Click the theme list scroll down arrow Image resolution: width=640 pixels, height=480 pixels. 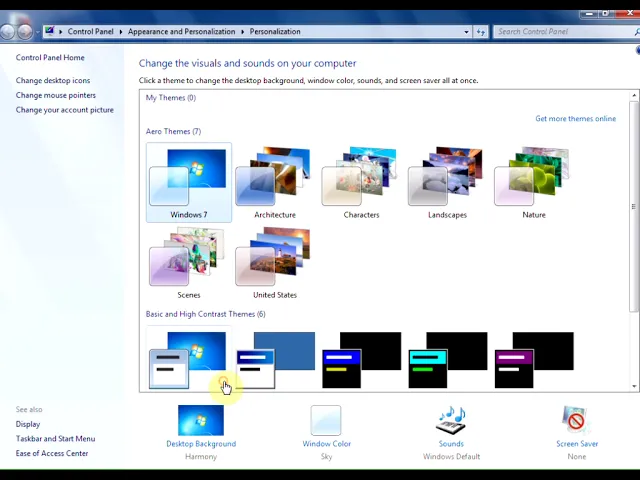click(634, 386)
